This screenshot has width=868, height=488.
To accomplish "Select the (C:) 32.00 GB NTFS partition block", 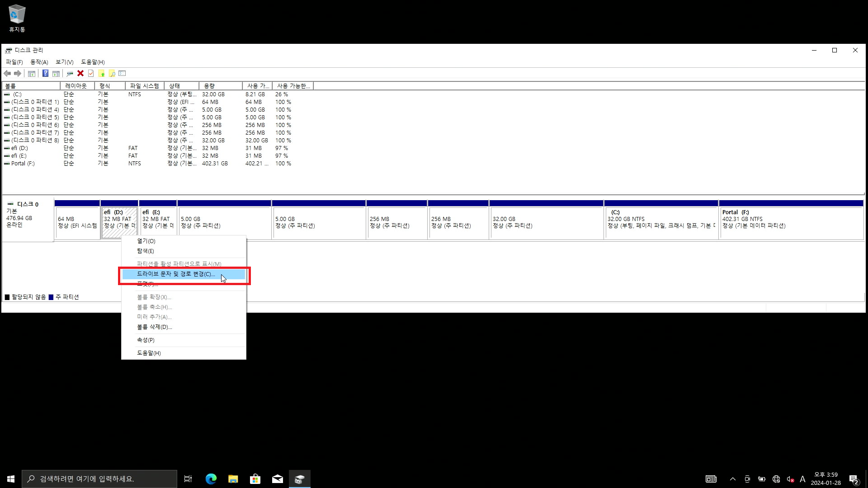I will click(x=660, y=222).
